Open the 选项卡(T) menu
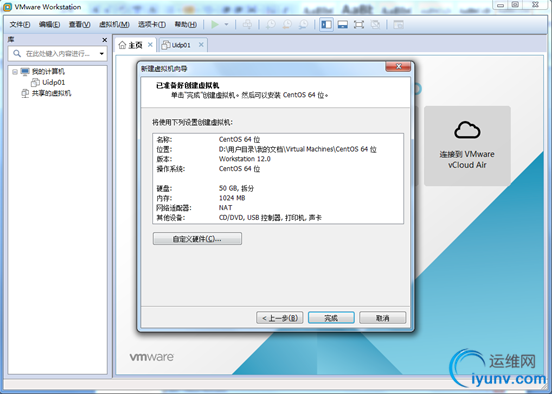The height and width of the screenshot is (395, 552). 152,24
